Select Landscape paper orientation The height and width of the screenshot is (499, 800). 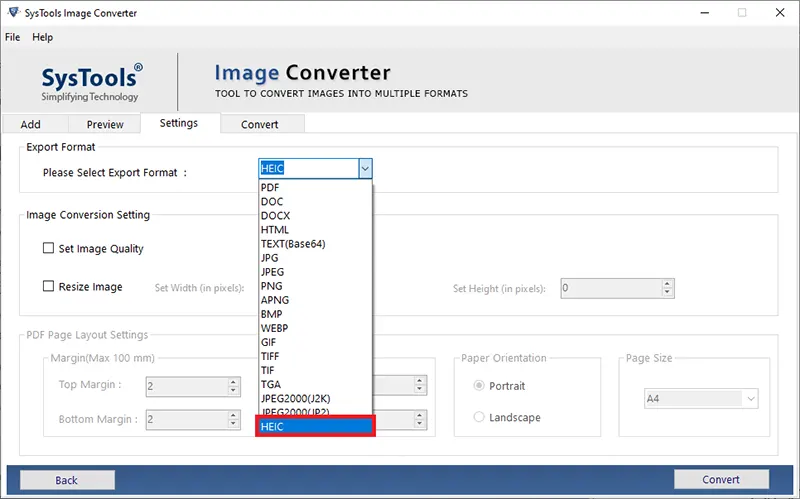point(479,417)
